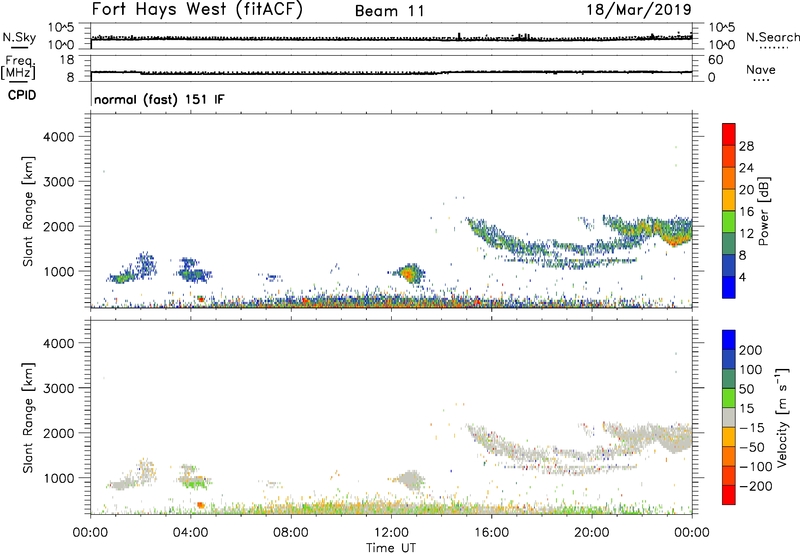Screen dimensions: 800x554
Task: Click the "Slant Range [km]" label of velocity panel
Action: 28,418
